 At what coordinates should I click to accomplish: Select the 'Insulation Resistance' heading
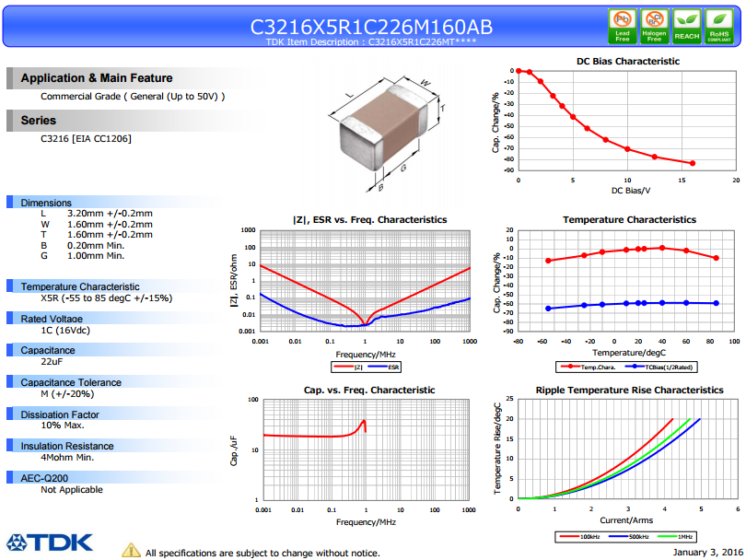[x=67, y=446]
